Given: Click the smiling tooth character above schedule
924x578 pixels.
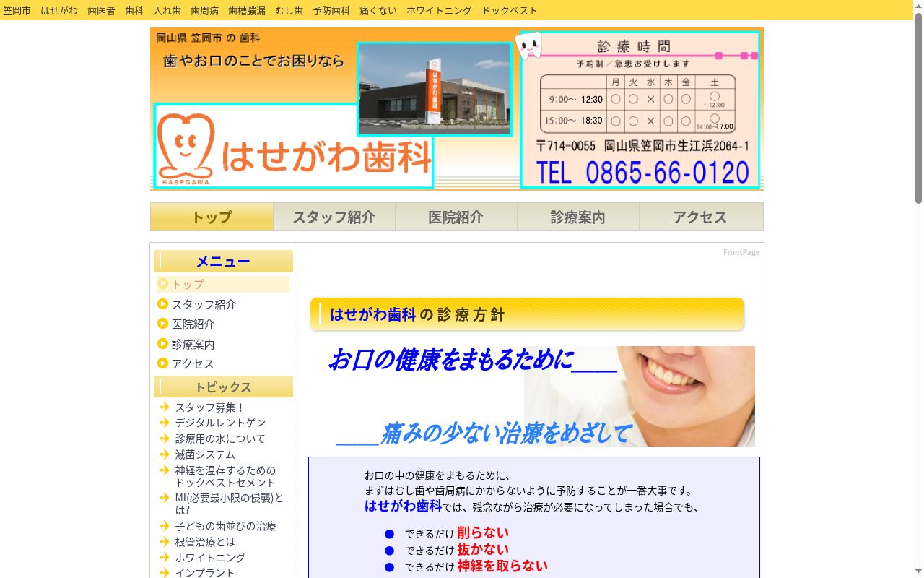Looking at the screenshot, I should pos(528,45).
